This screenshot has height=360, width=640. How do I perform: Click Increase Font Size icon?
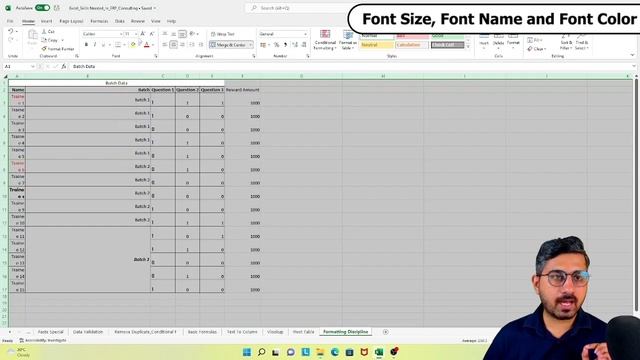[x=143, y=34]
